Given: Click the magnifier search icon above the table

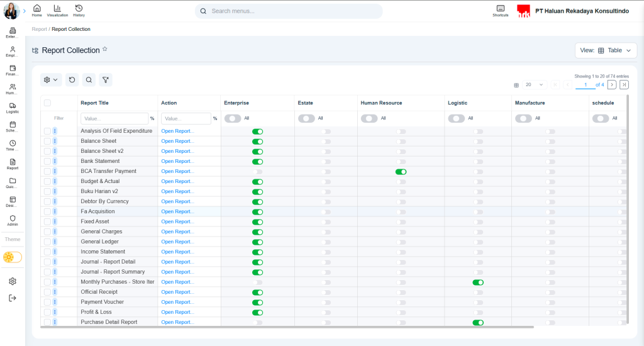Looking at the screenshot, I should (89, 80).
